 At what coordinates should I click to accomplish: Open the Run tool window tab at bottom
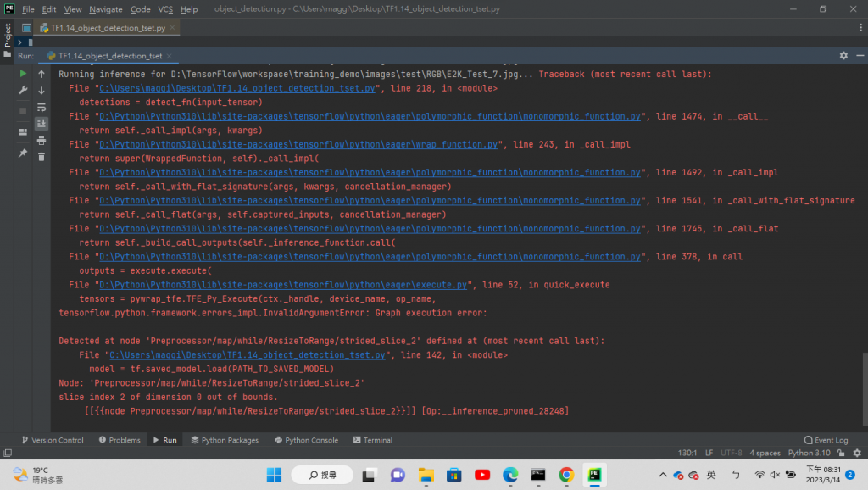165,440
